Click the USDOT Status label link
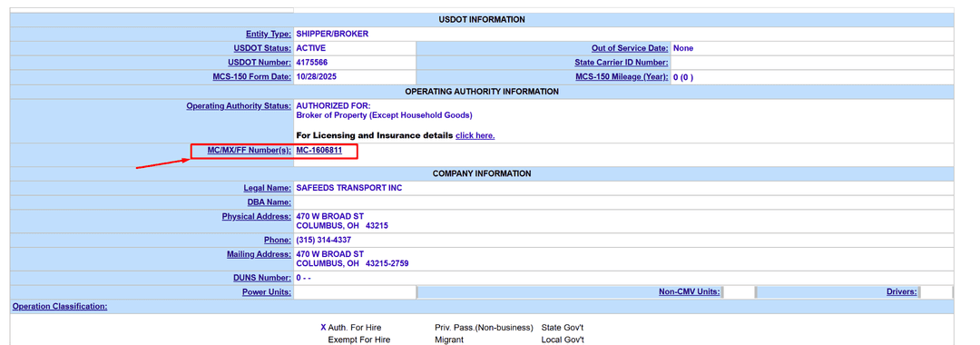This screenshot has width=980, height=345. click(262, 48)
